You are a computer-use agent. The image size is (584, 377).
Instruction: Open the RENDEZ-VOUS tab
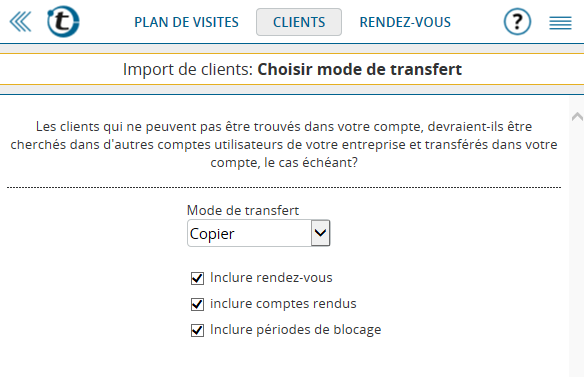tap(405, 22)
